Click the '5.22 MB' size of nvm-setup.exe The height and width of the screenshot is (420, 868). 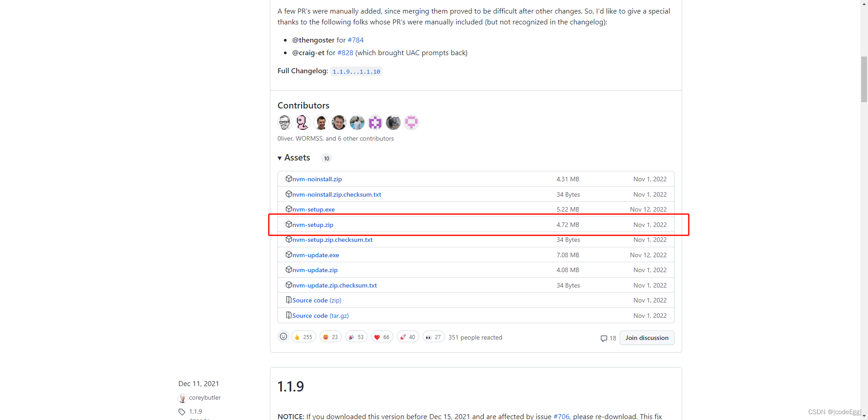click(x=568, y=209)
